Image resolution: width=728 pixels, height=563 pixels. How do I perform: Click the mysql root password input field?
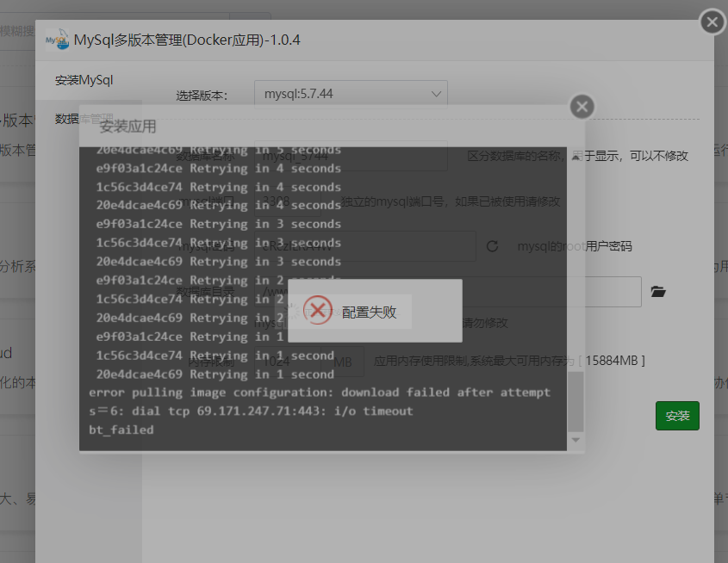[365, 246]
